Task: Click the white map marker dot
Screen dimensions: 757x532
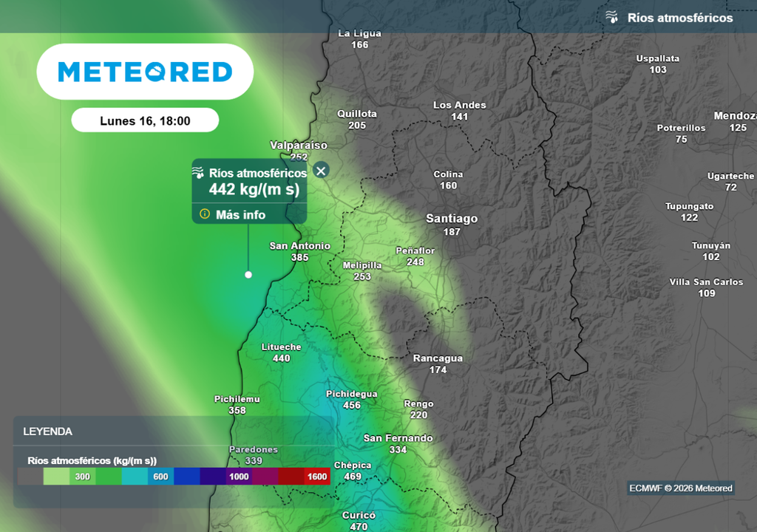Action: [x=248, y=275]
